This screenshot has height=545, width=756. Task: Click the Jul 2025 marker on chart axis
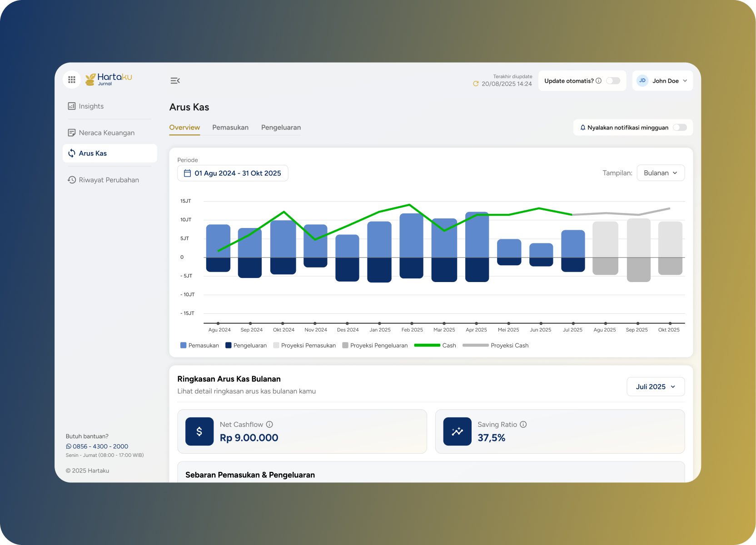pyautogui.click(x=573, y=323)
